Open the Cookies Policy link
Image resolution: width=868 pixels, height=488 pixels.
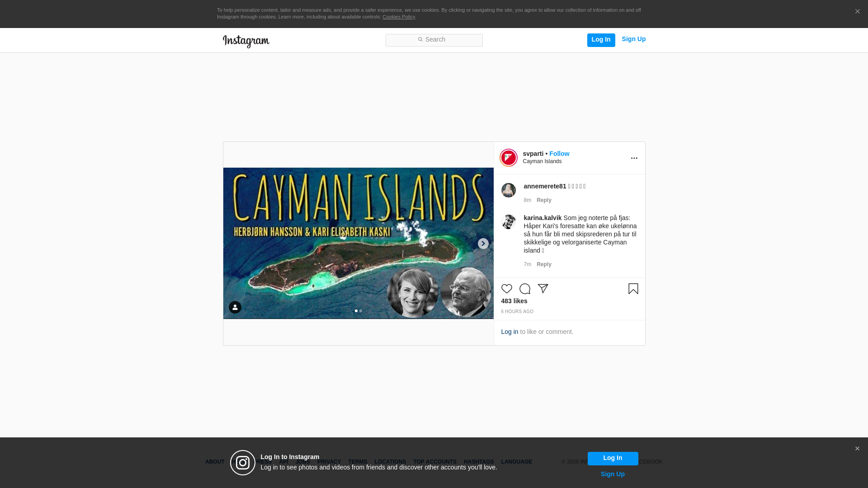pyautogui.click(x=399, y=17)
